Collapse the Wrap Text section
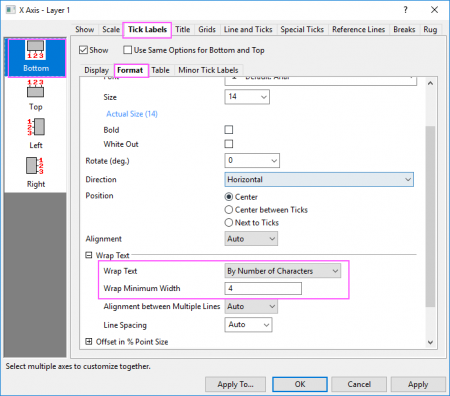The image size is (450, 396). click(89, 255)
